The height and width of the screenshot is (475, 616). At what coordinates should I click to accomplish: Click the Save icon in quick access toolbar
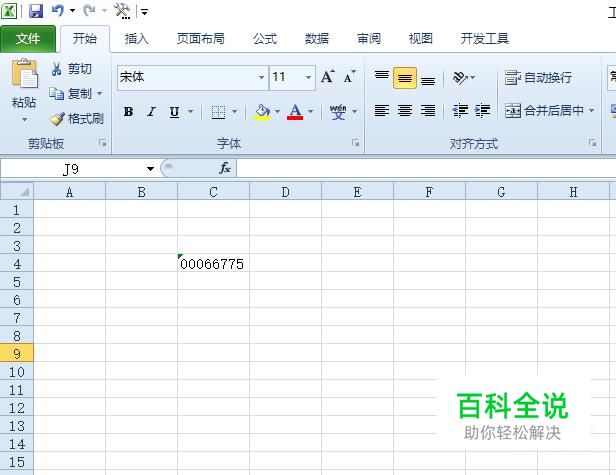(x=36, y=11)
